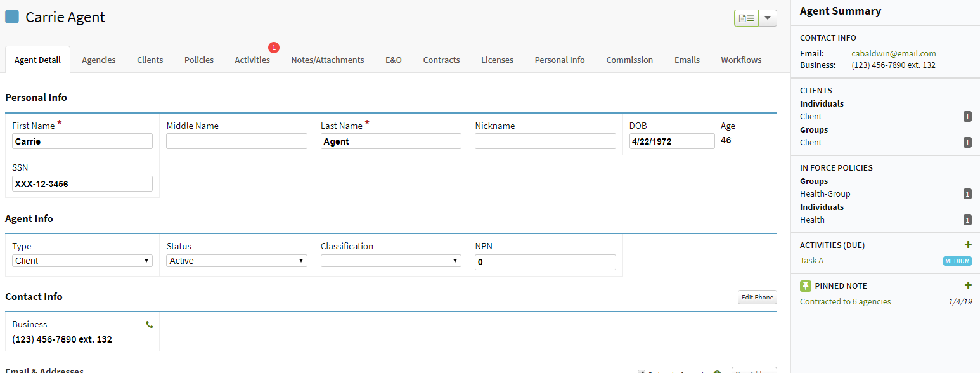The width and height of the screenshot is (980, 373).
Task: Click the DOB input field
Action: click(671, 141)
